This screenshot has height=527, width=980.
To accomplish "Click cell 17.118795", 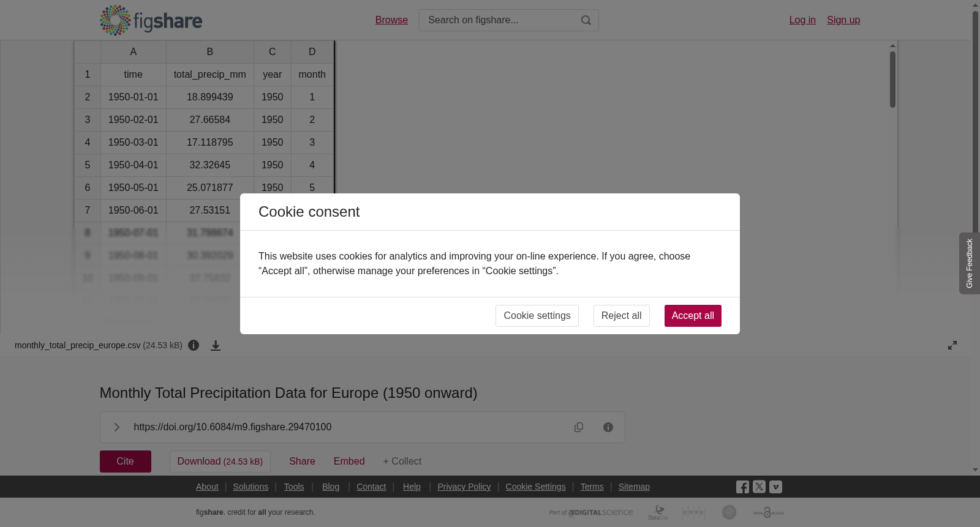I will click(x=210, y=143).
